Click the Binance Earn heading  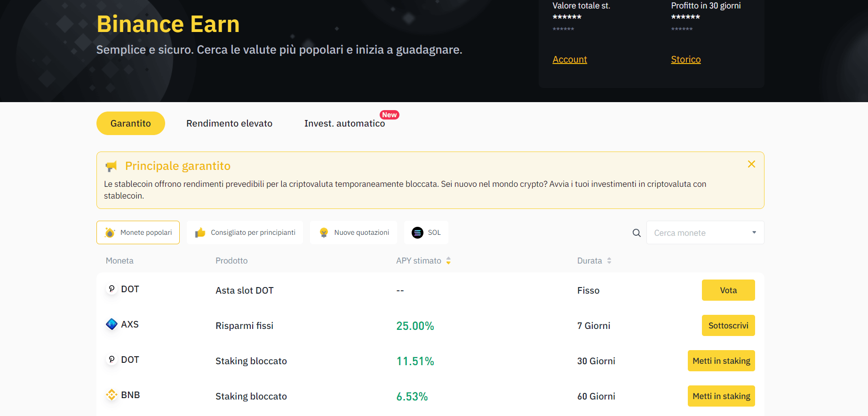coord(168,24)
